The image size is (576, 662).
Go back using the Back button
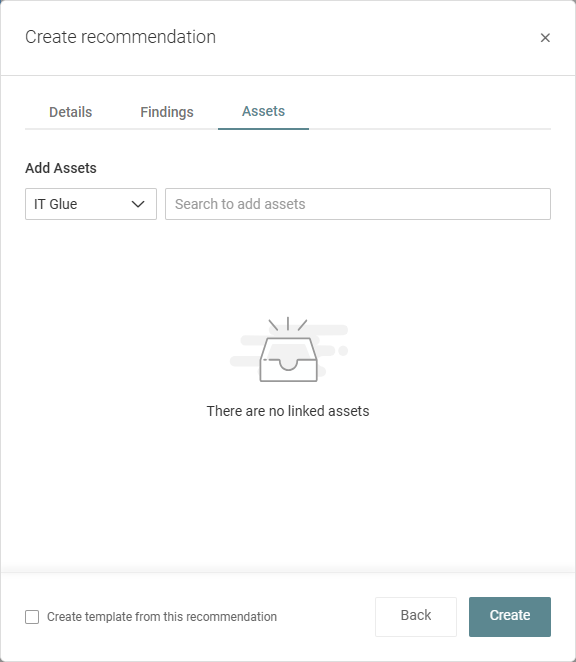[x=416, y=616]
